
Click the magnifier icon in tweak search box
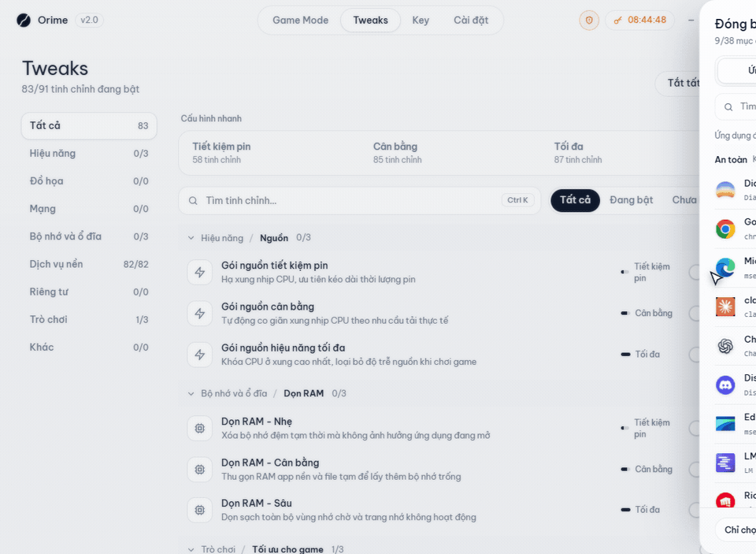(193, 201)
